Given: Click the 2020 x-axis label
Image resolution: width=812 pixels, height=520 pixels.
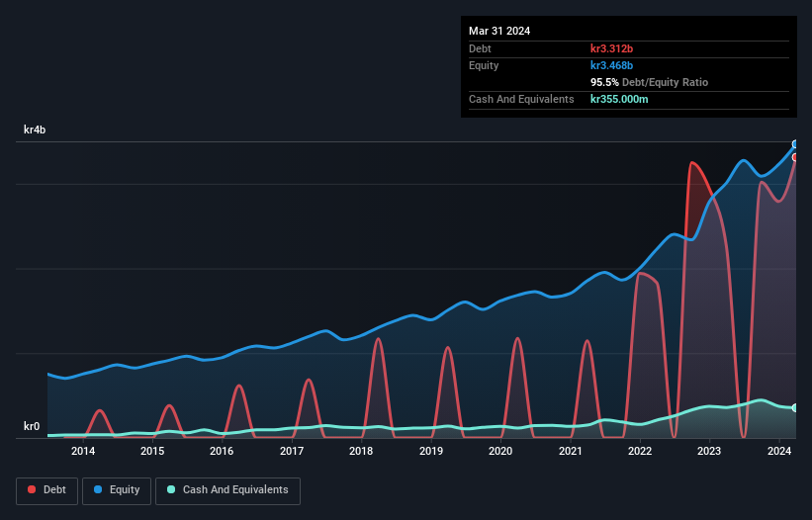Looking at the screenshot, I should pos(500,451).
